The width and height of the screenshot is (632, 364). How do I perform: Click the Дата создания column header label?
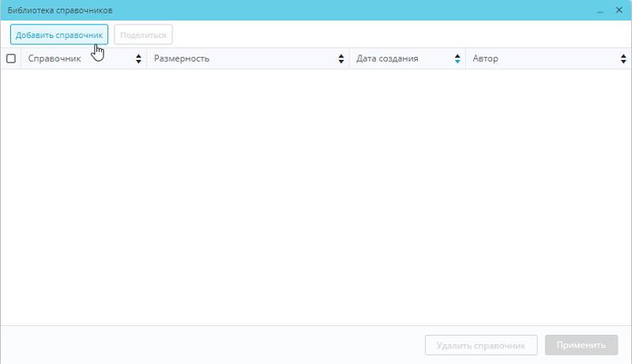click(x=387, y=58)
